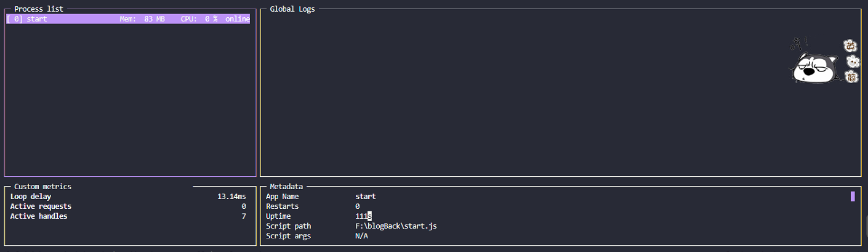Focus the Global Logs panel title
Viewport: 868px width, 252px height.
[x=292, y=9]
